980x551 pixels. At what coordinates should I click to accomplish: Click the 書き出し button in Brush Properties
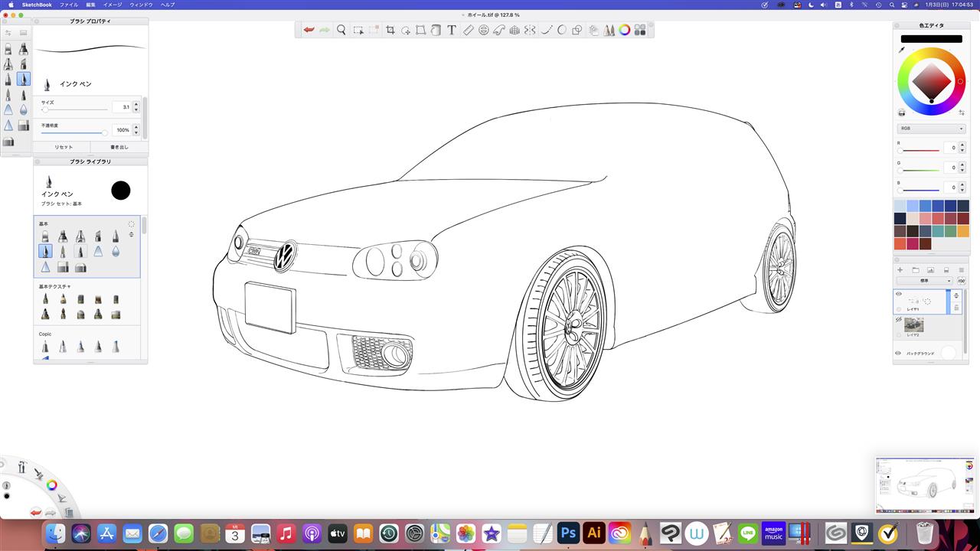coord(119,147)
